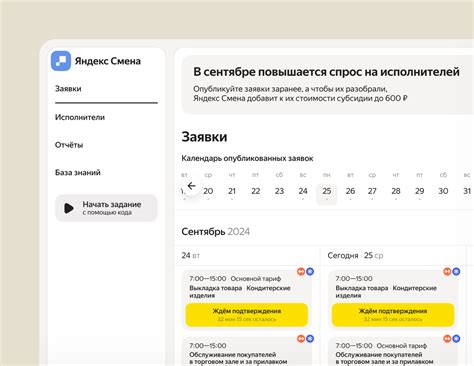Select date 26 in the calendar

(x=350, y=191)
